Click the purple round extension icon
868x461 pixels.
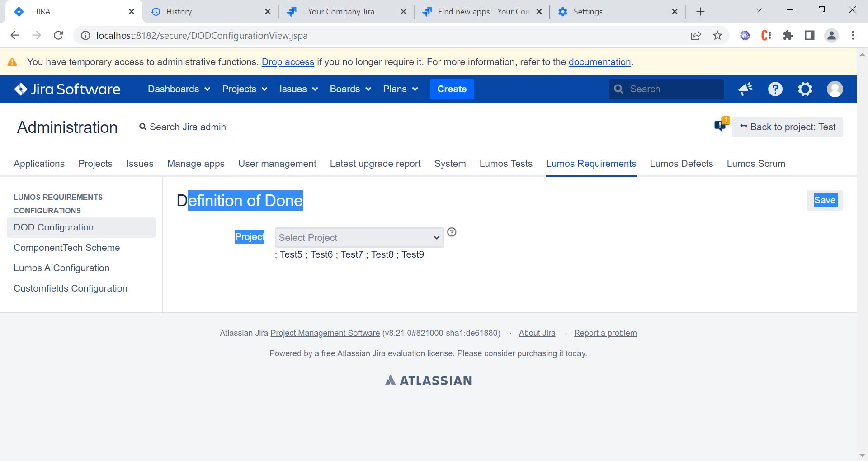[745, 35]
